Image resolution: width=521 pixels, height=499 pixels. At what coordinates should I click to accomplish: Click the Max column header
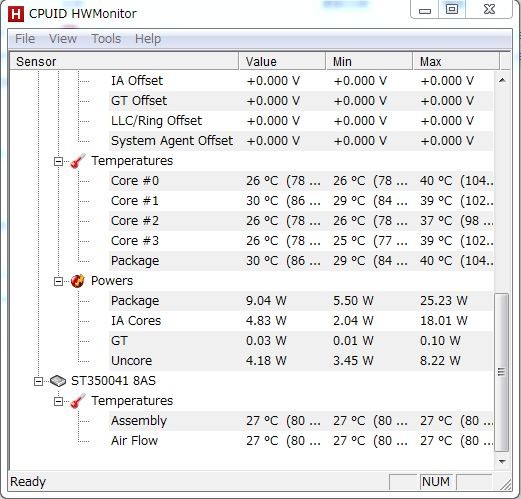click(456, 61)
